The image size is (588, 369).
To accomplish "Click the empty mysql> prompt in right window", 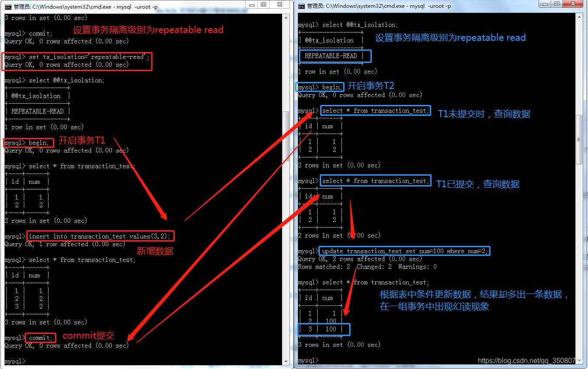I will pos(309,360).
